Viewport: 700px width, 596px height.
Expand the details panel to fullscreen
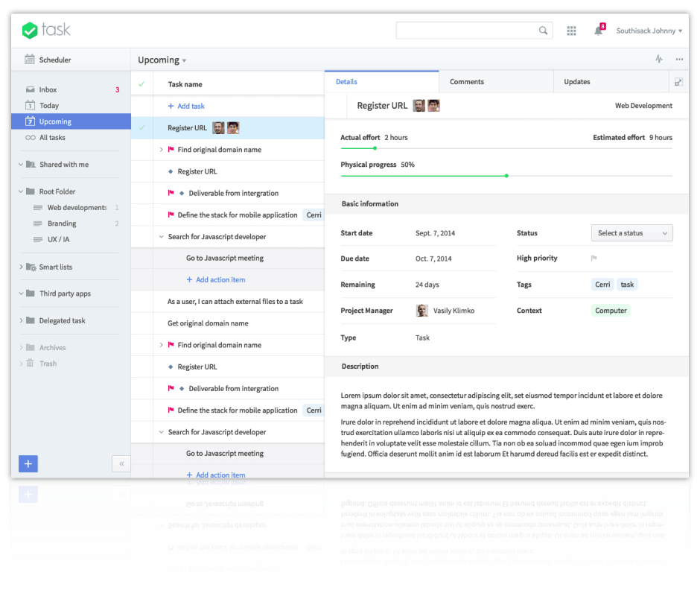point(678,82)
